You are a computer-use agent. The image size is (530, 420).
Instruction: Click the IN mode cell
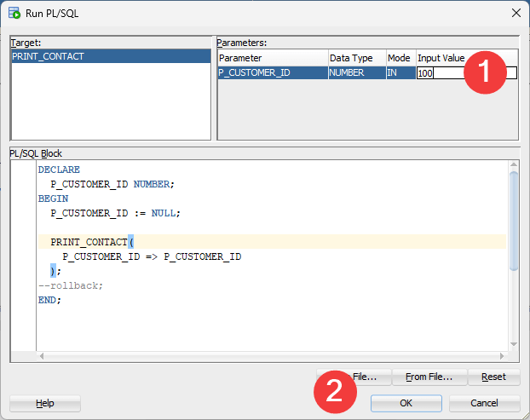click(x=400, y=72)
